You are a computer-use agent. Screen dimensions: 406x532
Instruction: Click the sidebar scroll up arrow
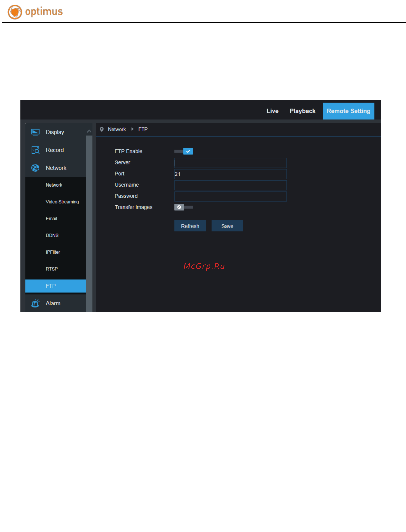pyautogui.click(x=89, y=131)
